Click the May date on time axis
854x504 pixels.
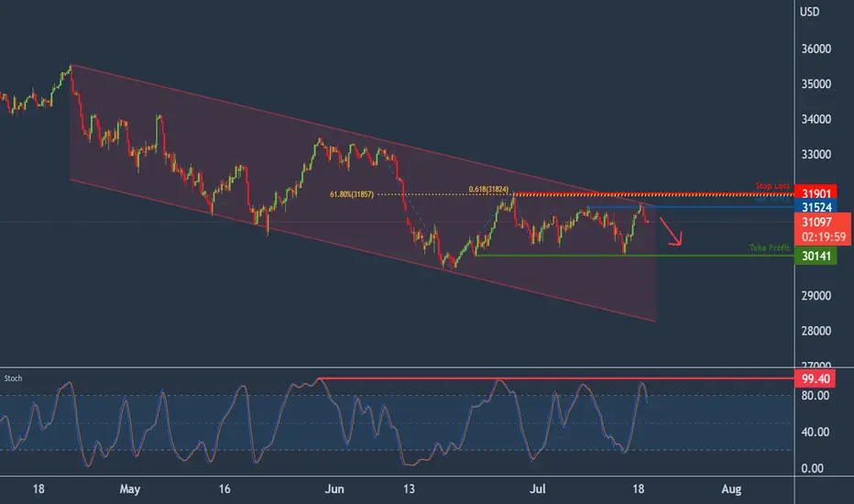[x=129, y=488]
